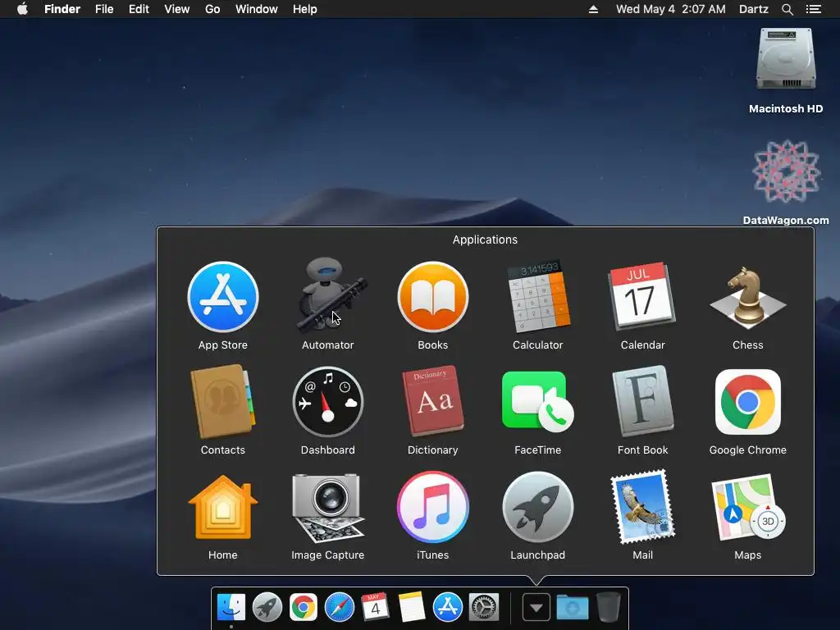This screenshot has height=630, width=840.
Task: Open Notification Center list icon
Action: (813, 9)
